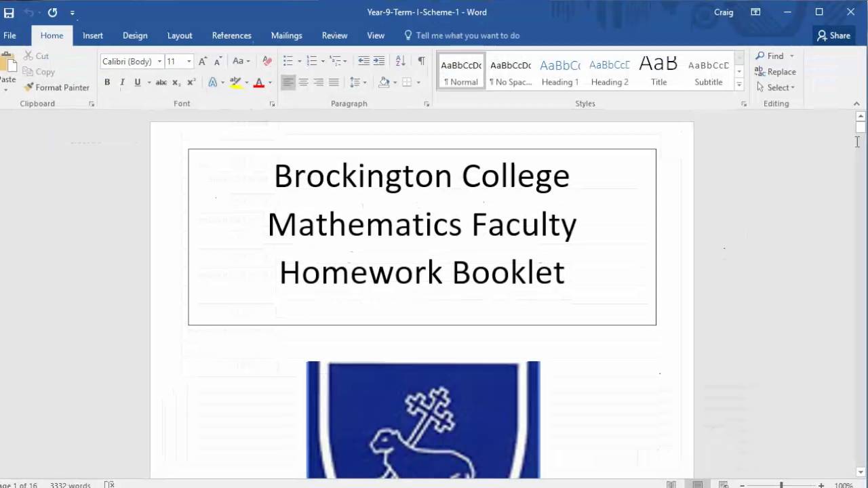This screenshot has width=868, height=488.
Task: Click the Shrink Font icon
Action: point(218,61)
